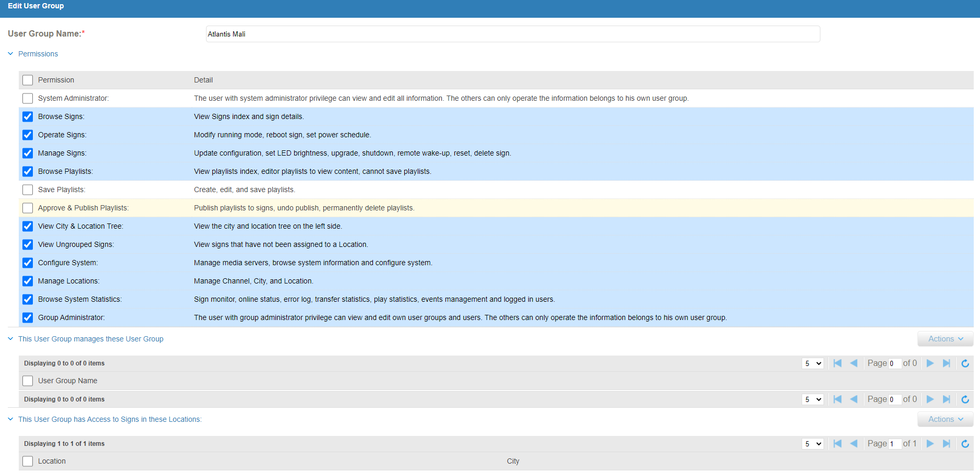980x473 pixels.
Task: Change page size in managed User Group bottom pager
Action: 813,399
